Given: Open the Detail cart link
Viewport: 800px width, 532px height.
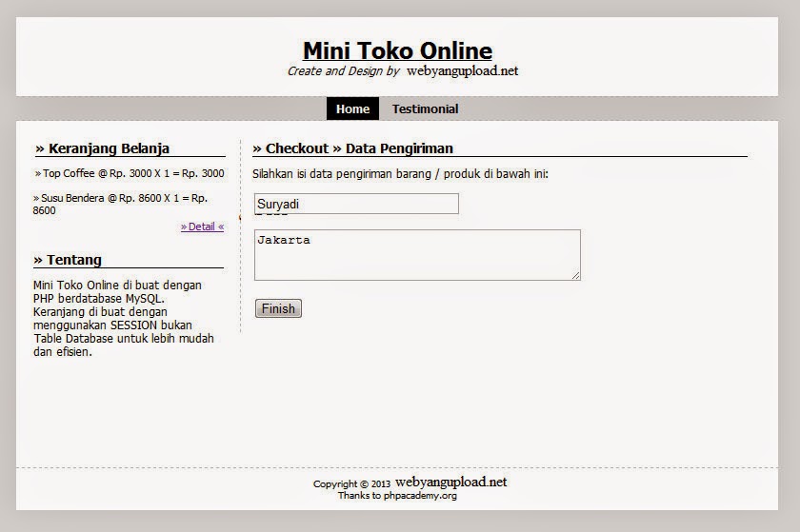Looking at the screenshot, I should (x=202, y=227).
